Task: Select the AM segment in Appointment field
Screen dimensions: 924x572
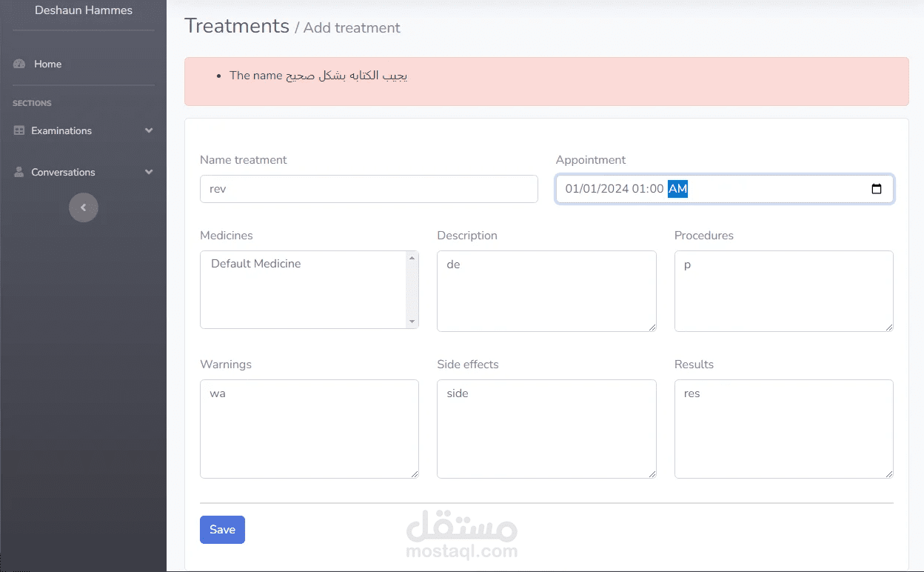Action: tap(677, 189)
